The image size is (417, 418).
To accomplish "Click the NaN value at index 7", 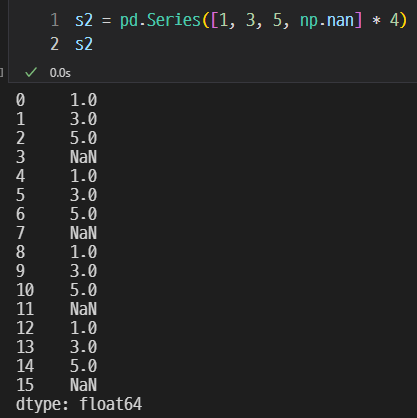I will click(x=83, y=233).
